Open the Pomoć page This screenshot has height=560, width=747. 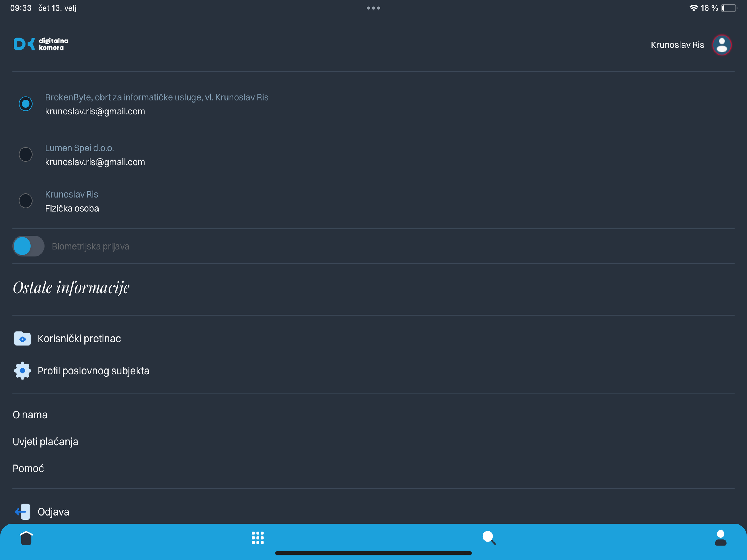[x=29, y=469]
